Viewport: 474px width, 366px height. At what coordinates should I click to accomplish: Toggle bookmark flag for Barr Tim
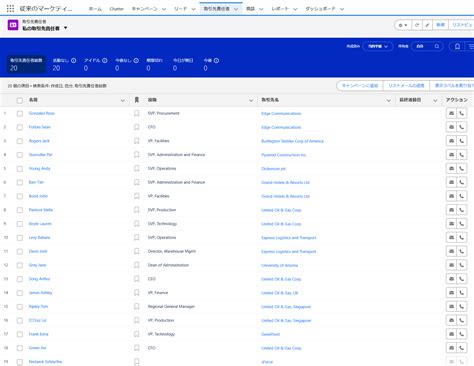pyautogui.click(x=136, y=182)
